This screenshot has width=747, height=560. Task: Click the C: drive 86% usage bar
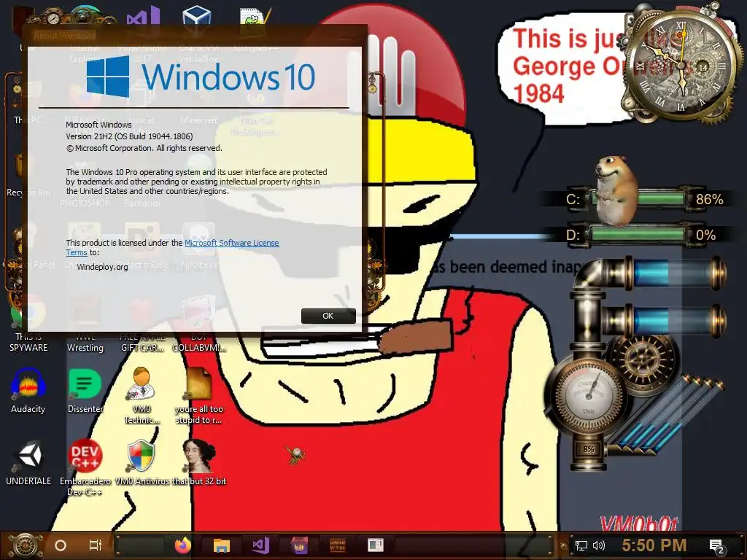pos(638,198)
